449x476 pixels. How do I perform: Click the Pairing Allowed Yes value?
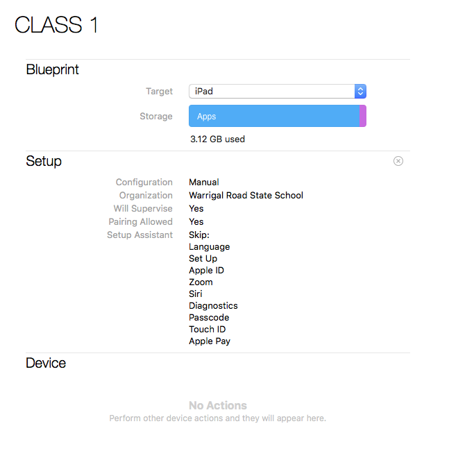196,221
